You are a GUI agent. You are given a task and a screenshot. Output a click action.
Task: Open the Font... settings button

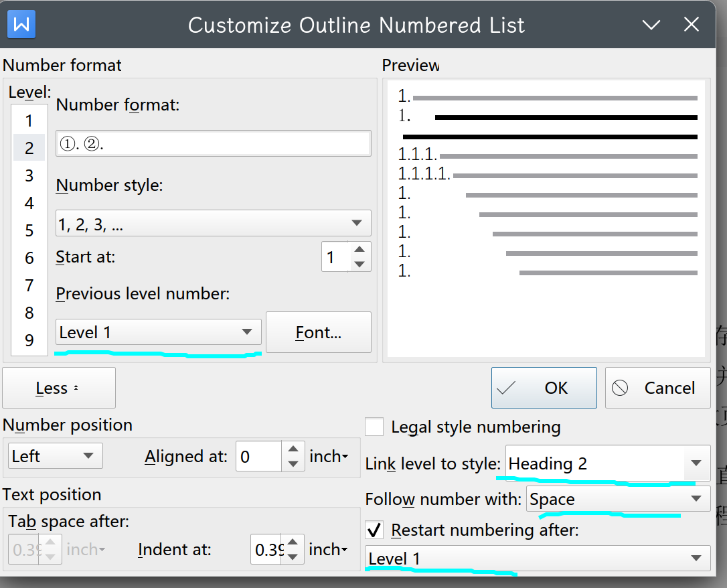pyautogui.click(x=319, y=332)
